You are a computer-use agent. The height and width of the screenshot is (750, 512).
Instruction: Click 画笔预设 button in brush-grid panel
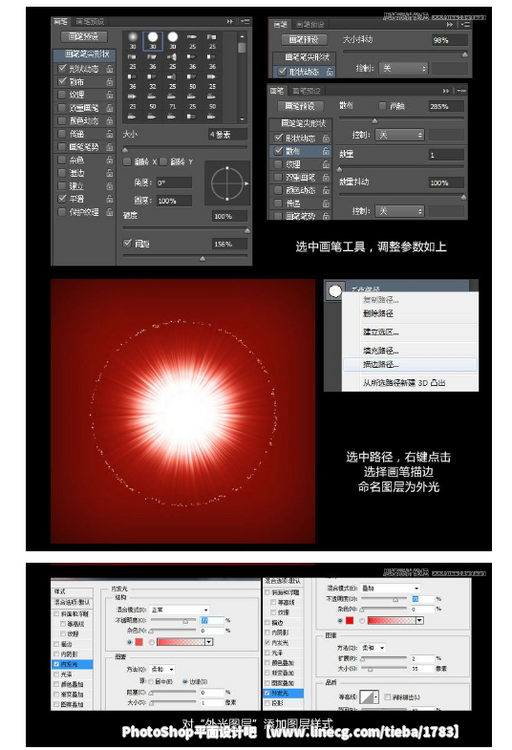coord(83,36)
